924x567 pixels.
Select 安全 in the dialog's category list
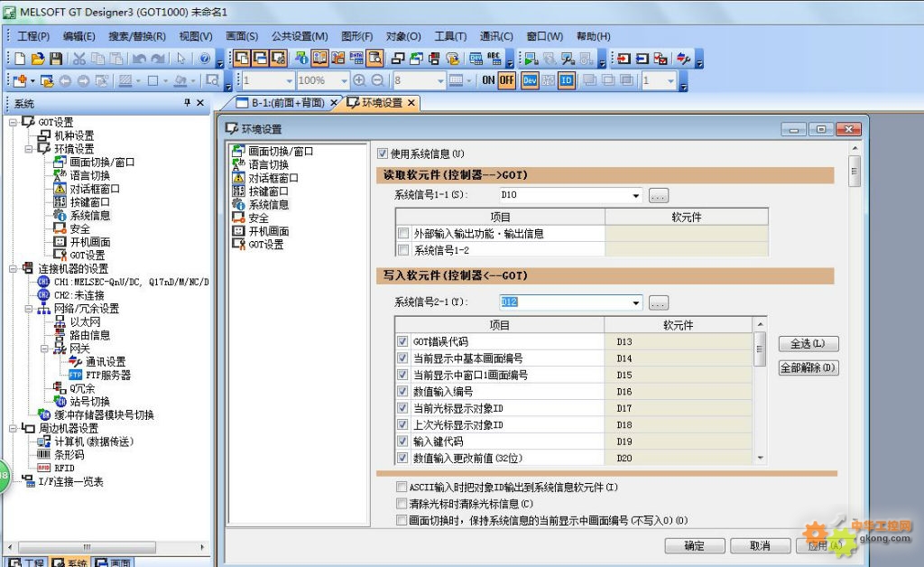click(x=258, y=218)
